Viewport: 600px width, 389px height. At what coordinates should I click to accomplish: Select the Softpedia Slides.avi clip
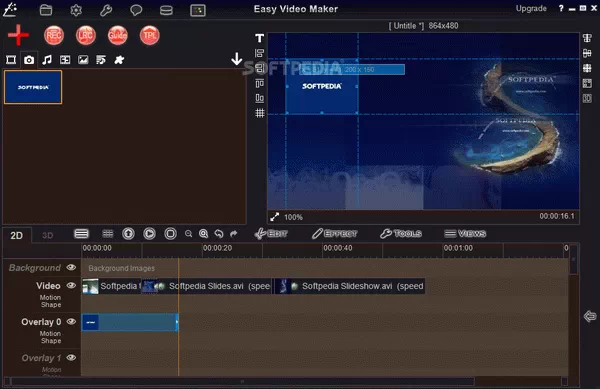(x=206, y=286)
